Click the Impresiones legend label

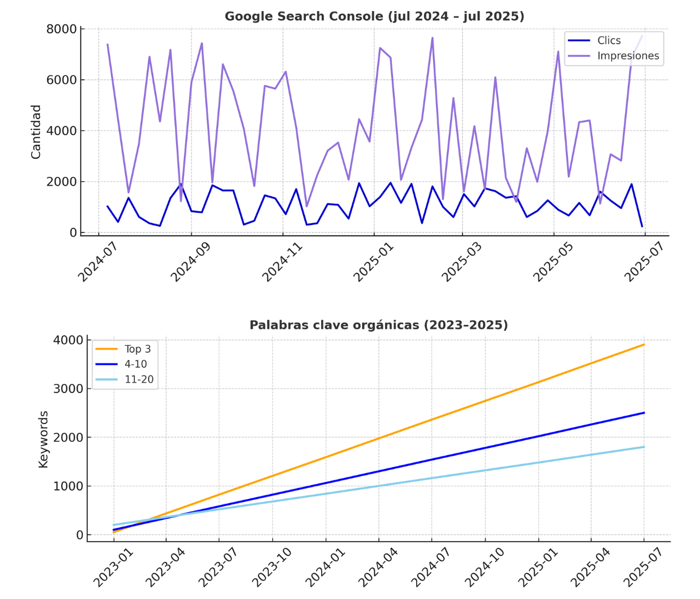coord(628,56)
